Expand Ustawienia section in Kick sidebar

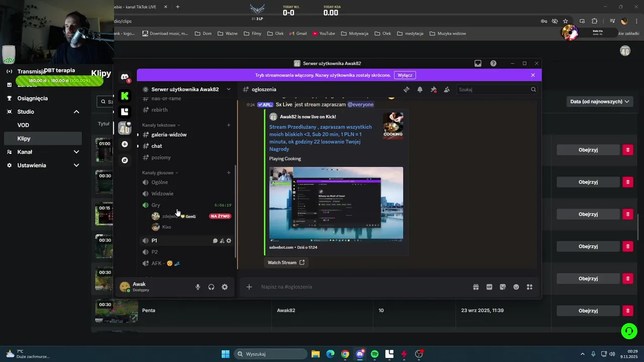76,165
